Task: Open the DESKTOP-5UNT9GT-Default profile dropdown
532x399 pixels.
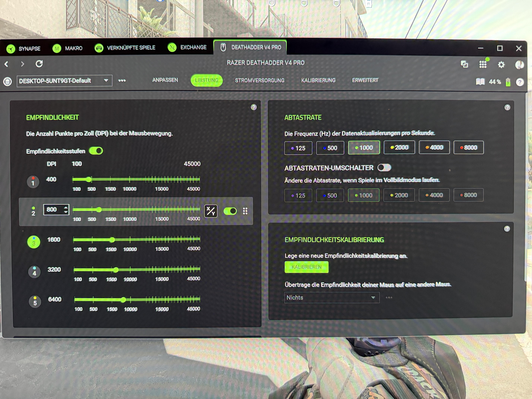Action: tap(64, 81)
